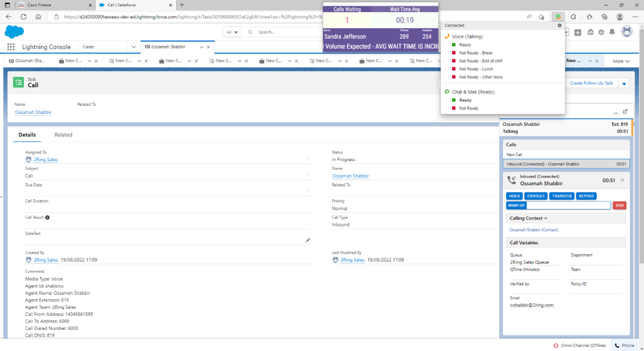Click the gear icon in Connected status popup
Viewport: 644px width, 351px height.
click(x=560, y=26)
